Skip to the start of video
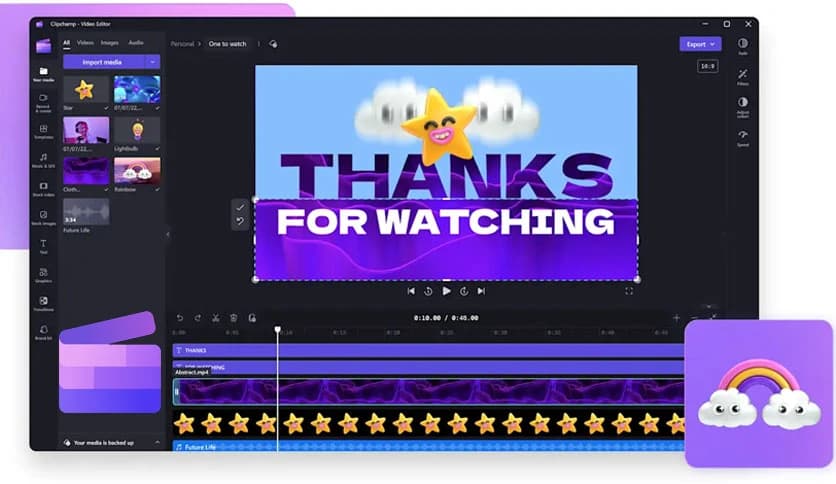Screen dimensions: 836x484 (411, 291)
